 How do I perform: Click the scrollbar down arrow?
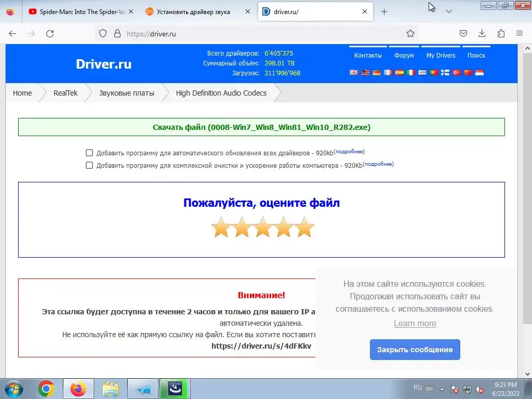pyautogui.click(x=527, y=374)
